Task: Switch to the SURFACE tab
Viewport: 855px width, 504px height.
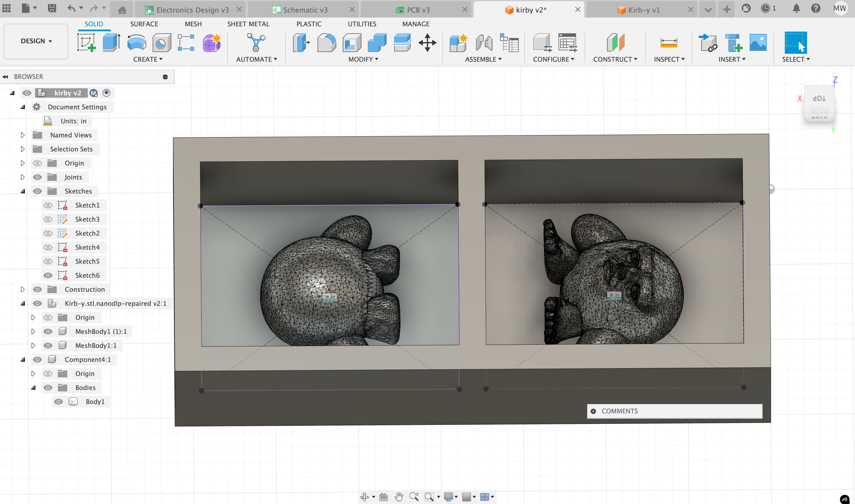Action: coord(144,24)
